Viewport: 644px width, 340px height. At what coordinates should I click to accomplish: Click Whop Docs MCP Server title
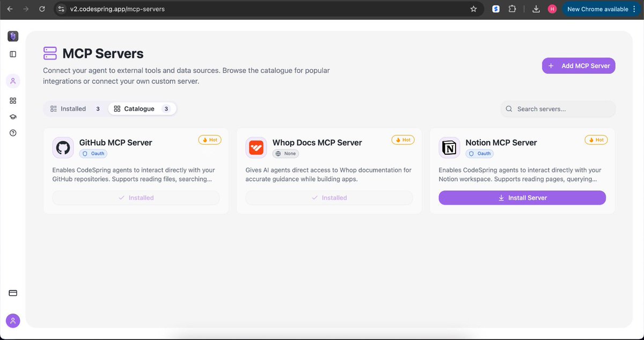317,142
